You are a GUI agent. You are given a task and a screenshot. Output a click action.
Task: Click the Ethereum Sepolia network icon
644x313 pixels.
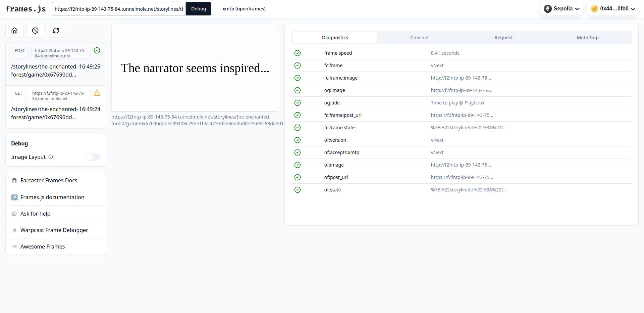(x=548, y=9)
